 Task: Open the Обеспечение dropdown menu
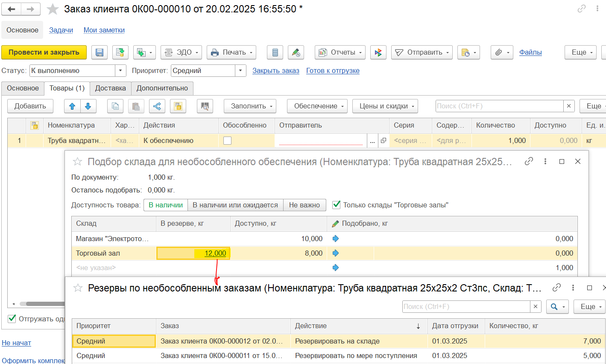(317, 106)
